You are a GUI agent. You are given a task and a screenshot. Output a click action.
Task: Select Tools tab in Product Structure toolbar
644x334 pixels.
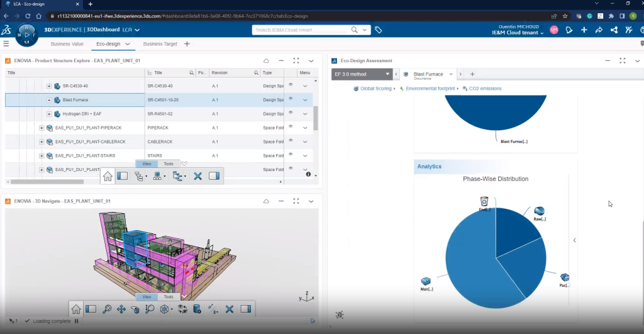(169, 164)
